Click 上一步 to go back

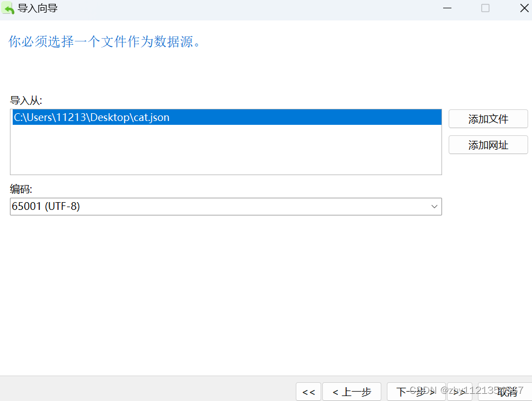[352, 392]
